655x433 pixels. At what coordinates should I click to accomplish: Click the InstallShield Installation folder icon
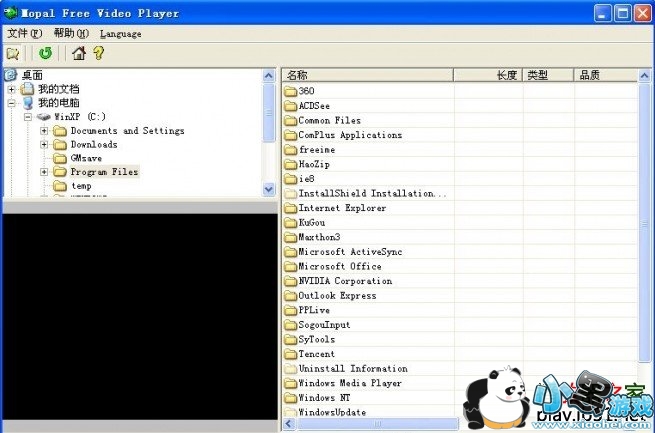(x=290, y=193)
